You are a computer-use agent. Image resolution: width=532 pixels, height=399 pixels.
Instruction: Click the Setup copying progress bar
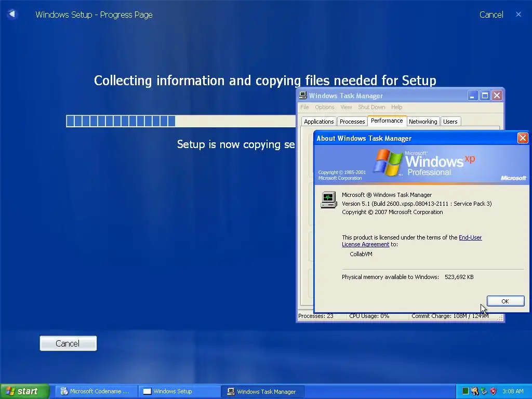[181, 121]
